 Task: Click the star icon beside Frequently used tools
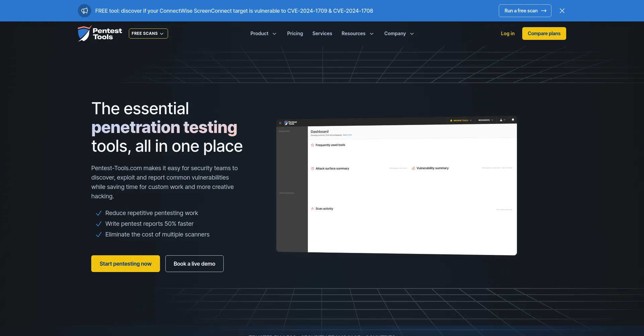313,145
